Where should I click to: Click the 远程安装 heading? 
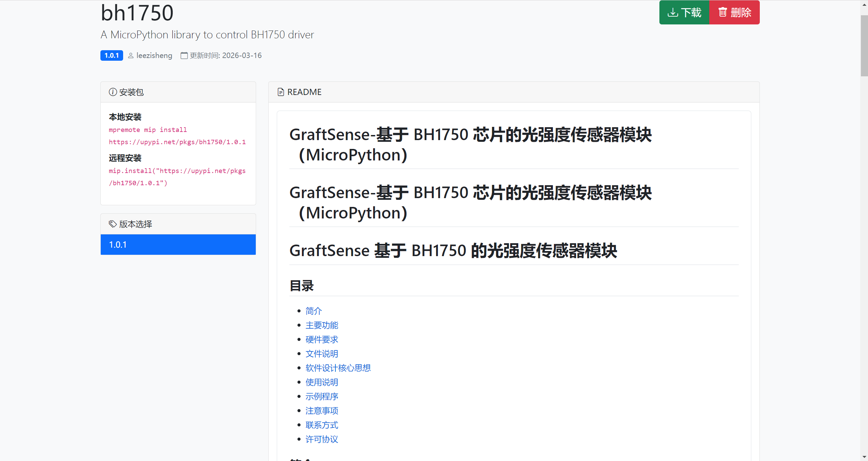(x=125, y=158)
